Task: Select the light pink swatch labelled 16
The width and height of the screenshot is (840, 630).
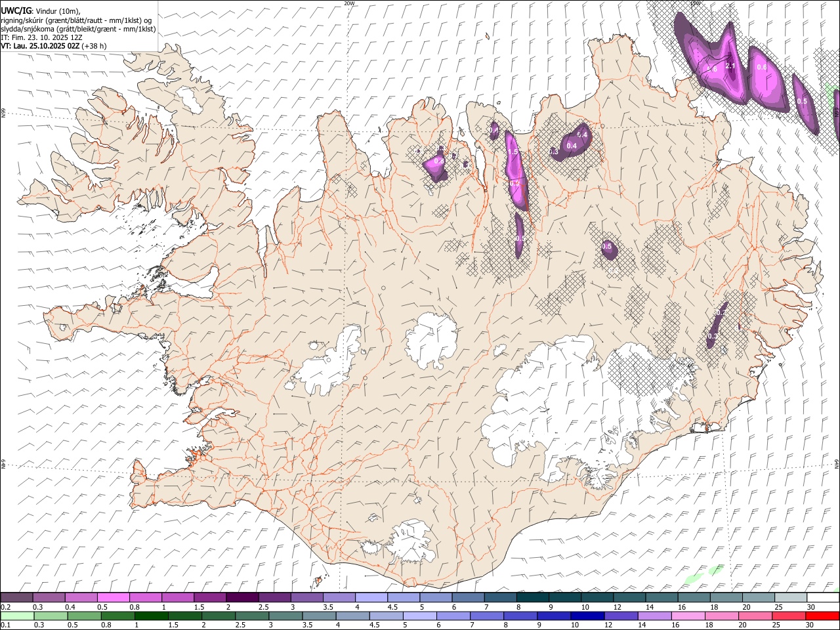Action: pos(688,616)
